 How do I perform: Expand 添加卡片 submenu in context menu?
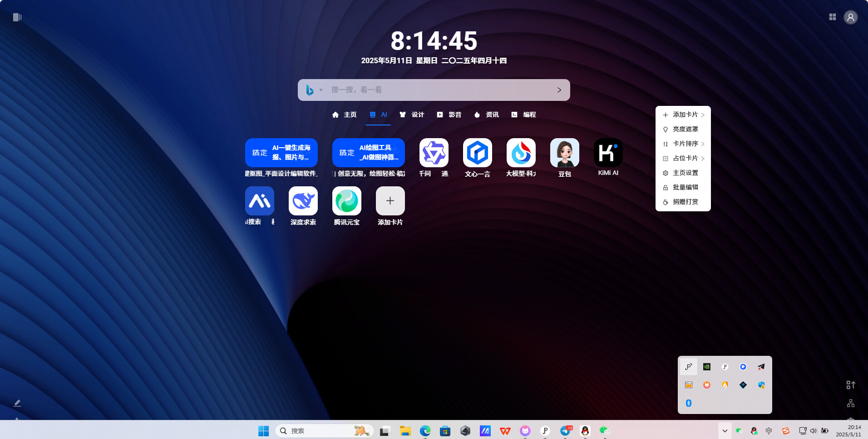683,115
